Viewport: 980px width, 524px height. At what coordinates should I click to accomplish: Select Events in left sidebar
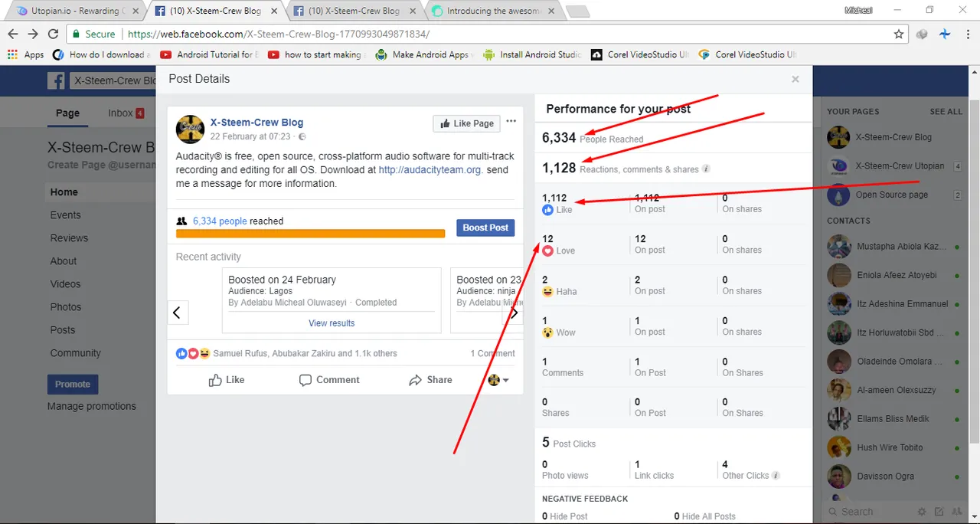coord(65,215)
